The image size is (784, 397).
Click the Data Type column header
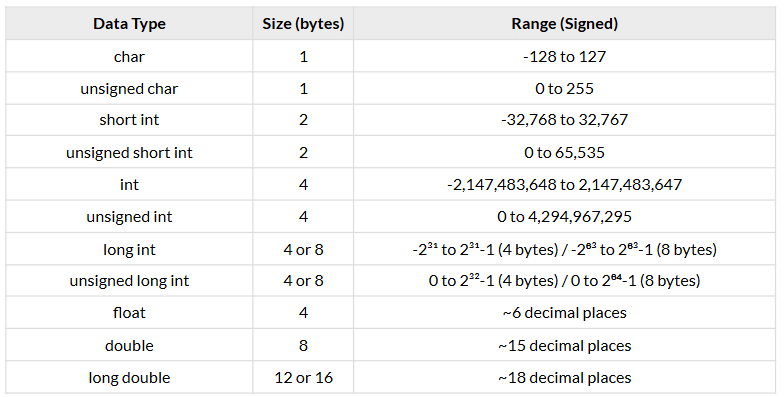click(x=129, y=24)
